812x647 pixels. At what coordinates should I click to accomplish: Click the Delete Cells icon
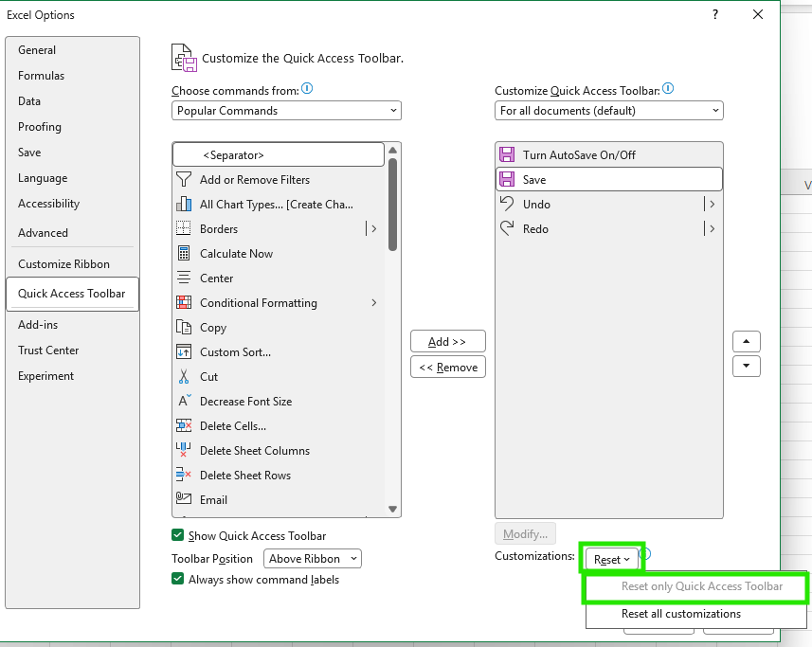pyautogui.click(x=183, y=426)
